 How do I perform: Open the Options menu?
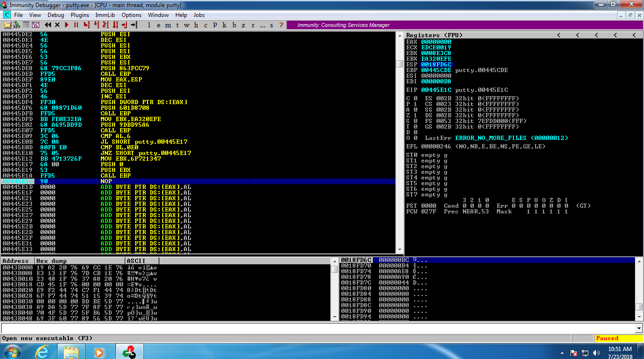pyautogui.click(x=132, y=15)
